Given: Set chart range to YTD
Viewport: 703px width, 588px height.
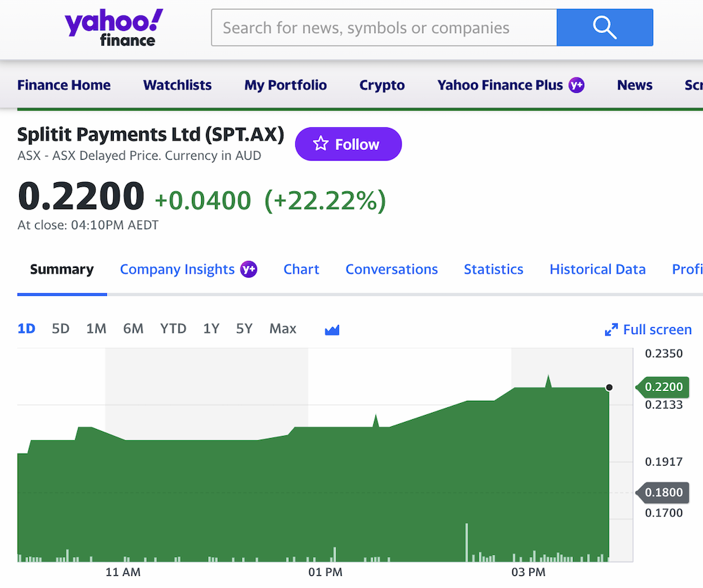Looking at the screenshot, I should (x=173, y=328).
